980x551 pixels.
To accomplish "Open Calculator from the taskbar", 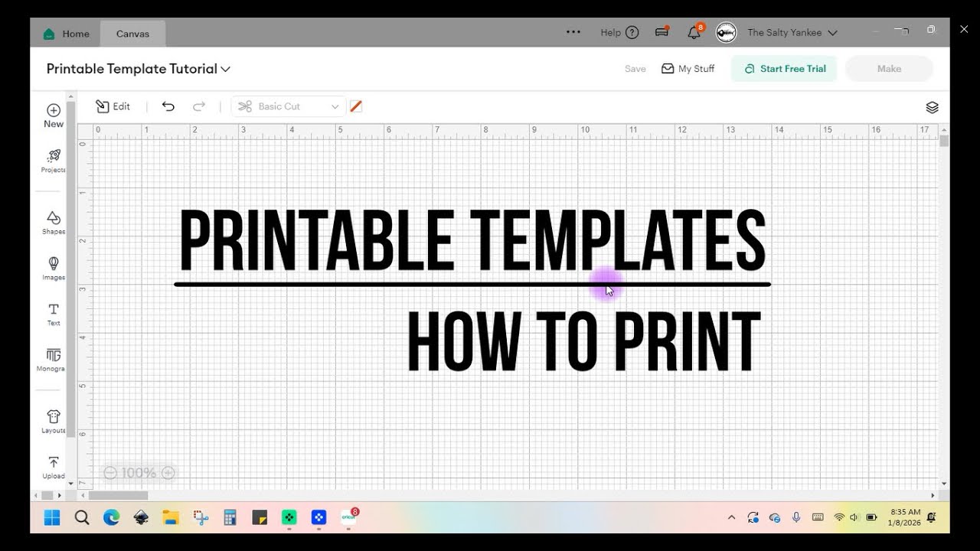I will point(230,518).
